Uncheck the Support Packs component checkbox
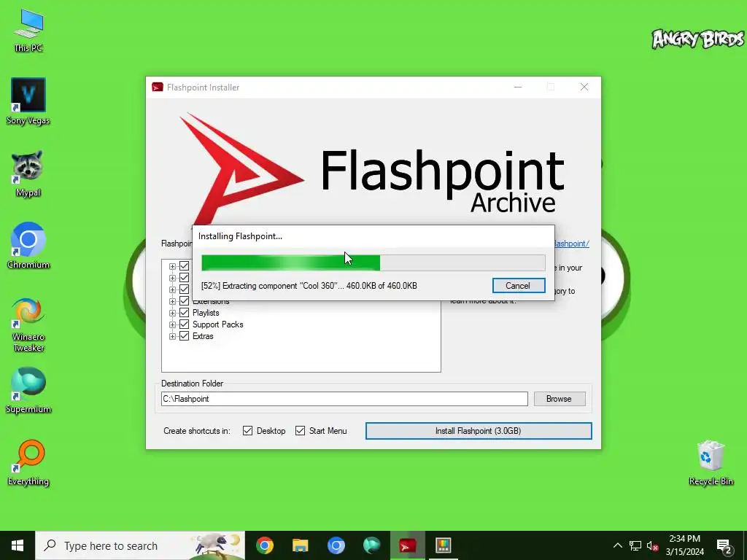Screen dimensions: 747x560 coord(185,324)
